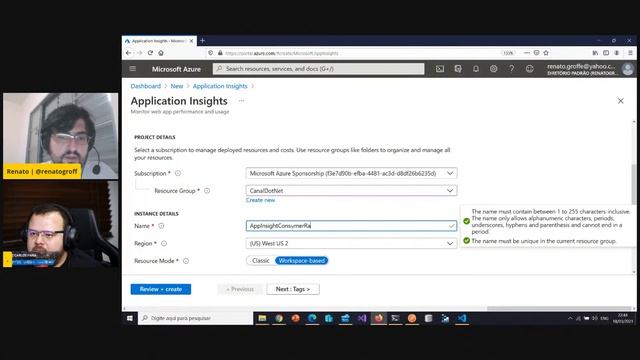This screenshot has height=360, width=640.
Task: Close the Application Insights browser tab
Action: (191, 41)
